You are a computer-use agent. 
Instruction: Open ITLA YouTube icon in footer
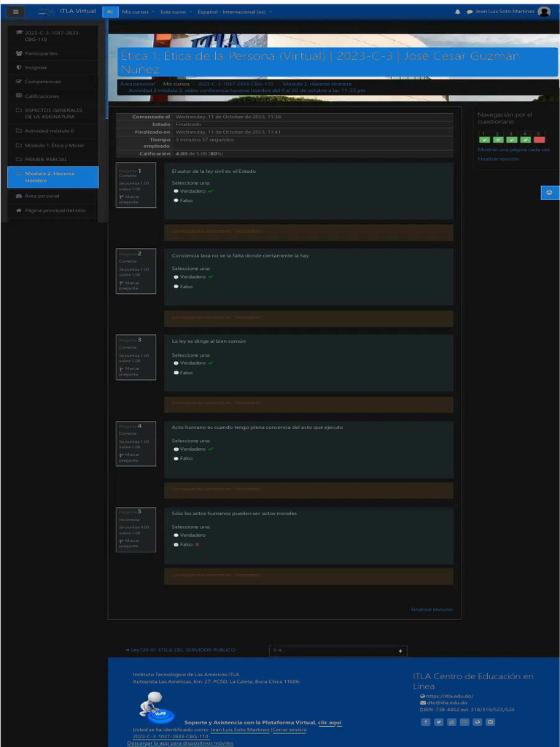pyautogui.click(x=451, y=722)
